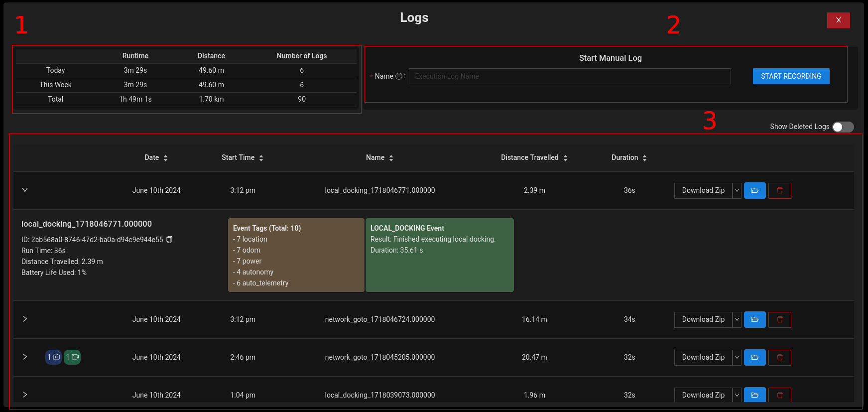Open folder for local_docking_1718046771 log
This screenshot has height=412, width=868.
tap(754, 191)
